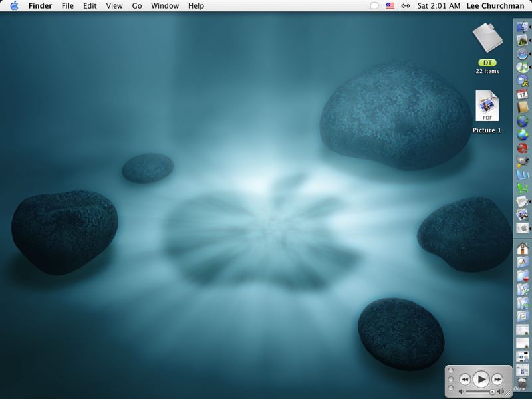This screenshot has height=399, width=532.
Task: Open the Window menu
Action: [x=165, y=6]
